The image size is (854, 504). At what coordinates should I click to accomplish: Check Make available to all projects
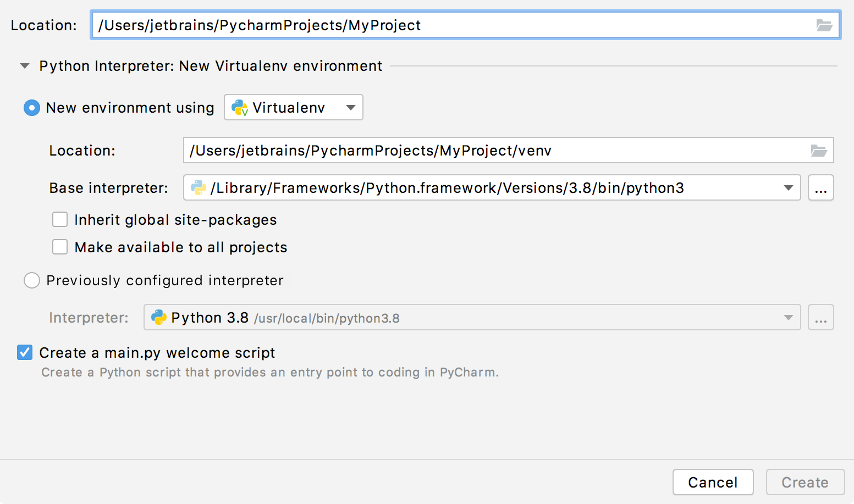coord(60,247)
